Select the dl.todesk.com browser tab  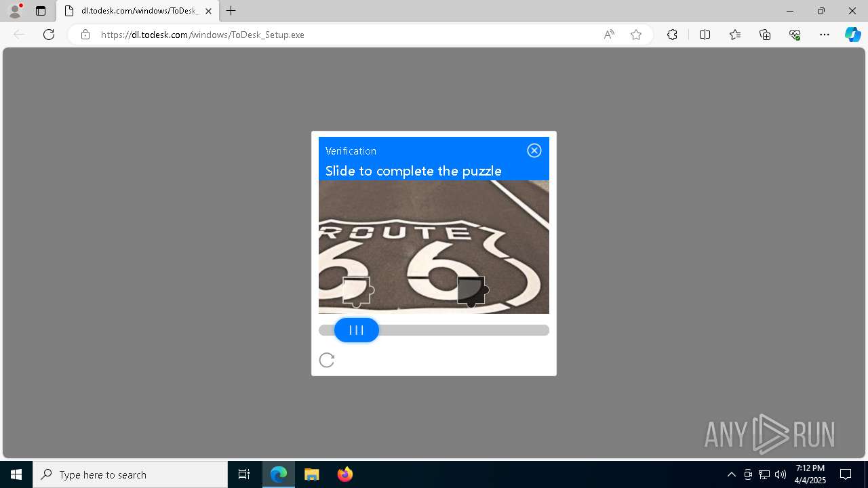138,11
